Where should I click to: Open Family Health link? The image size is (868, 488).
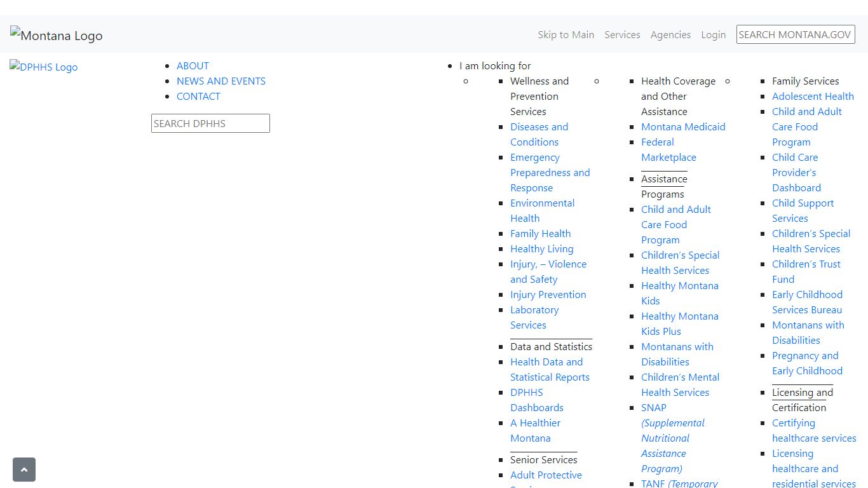pyautogui.click(x=540, y=233)
